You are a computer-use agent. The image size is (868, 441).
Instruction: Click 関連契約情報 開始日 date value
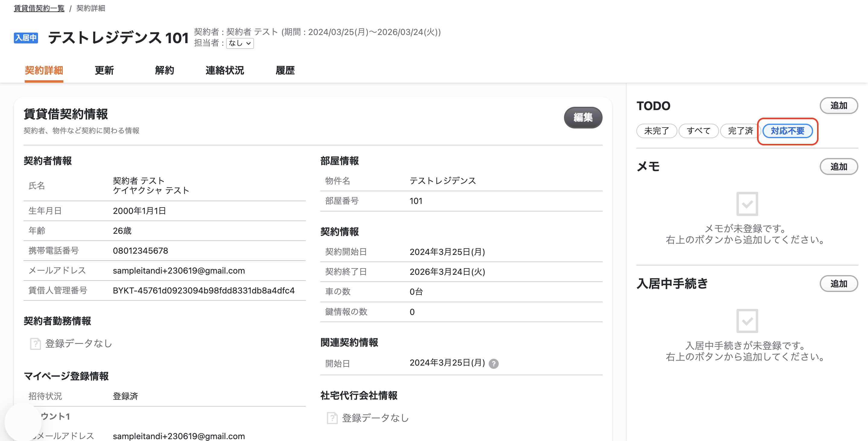(447, 363)
